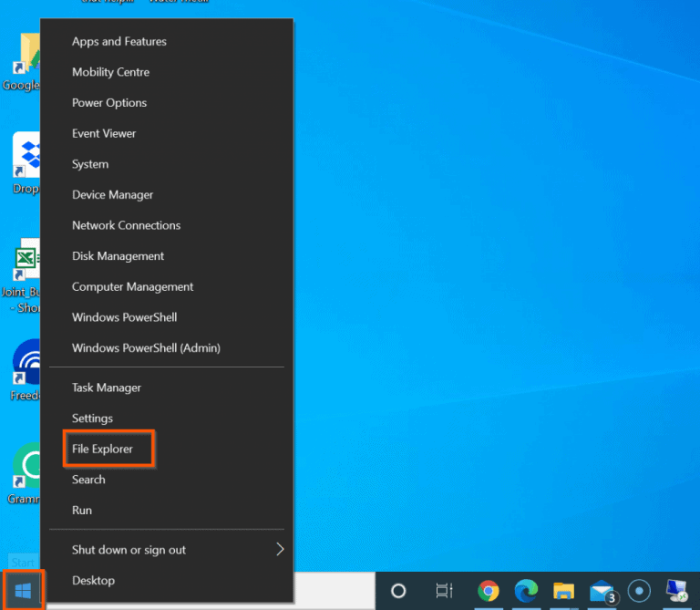
Task: Click the Cortana circle icon
Action: coord(398,591)
